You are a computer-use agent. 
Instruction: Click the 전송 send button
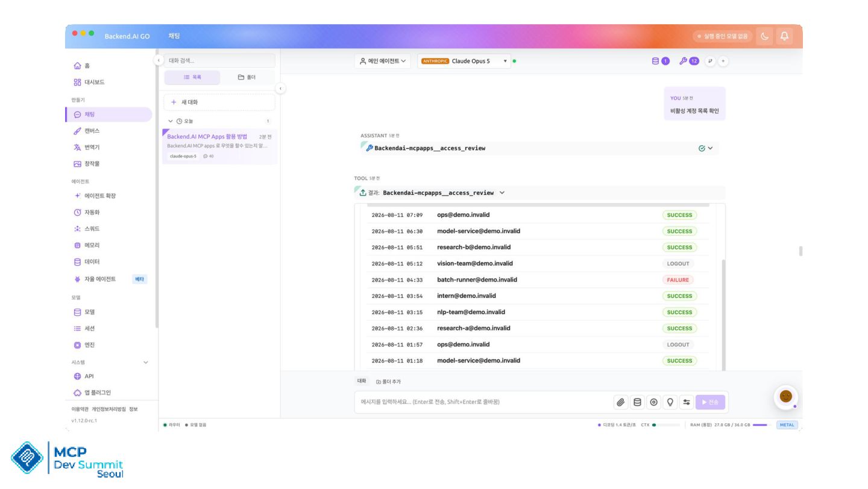[710, 402]
